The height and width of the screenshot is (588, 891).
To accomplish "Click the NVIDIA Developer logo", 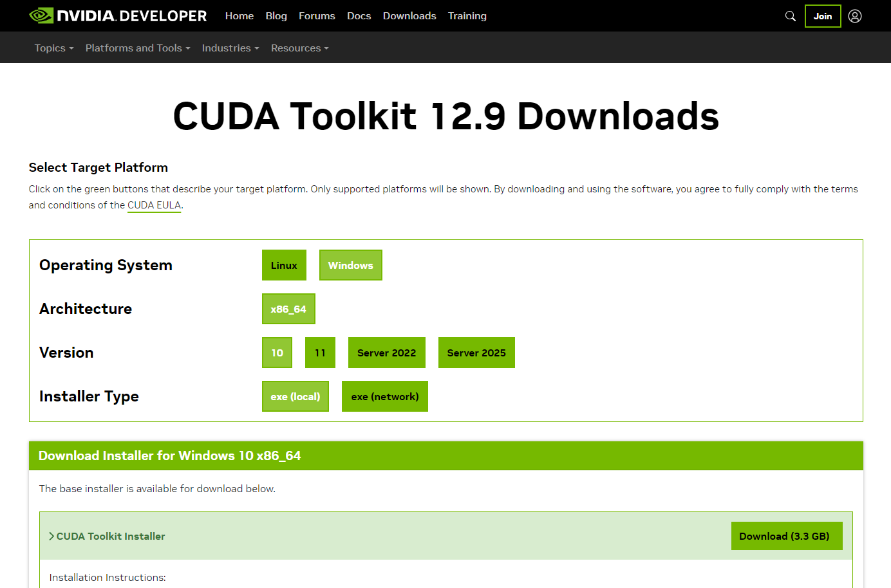I will click(x=118, y=15).
